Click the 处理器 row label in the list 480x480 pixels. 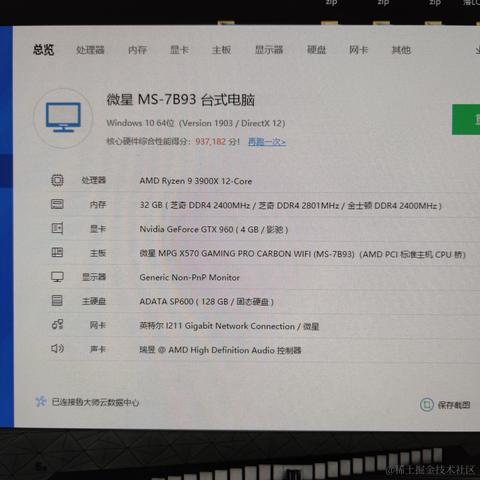[94, 180]
